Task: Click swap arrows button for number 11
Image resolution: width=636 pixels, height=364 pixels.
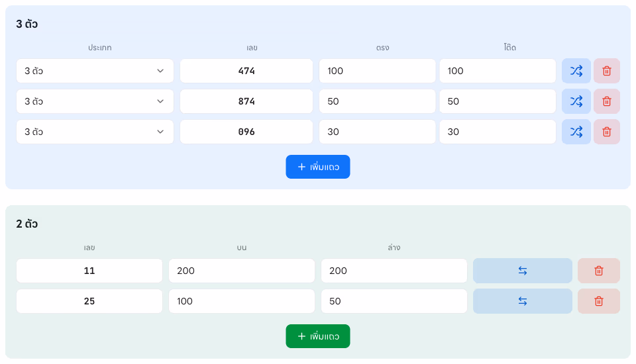Action: pyautogui.click(x=523, y=271)
